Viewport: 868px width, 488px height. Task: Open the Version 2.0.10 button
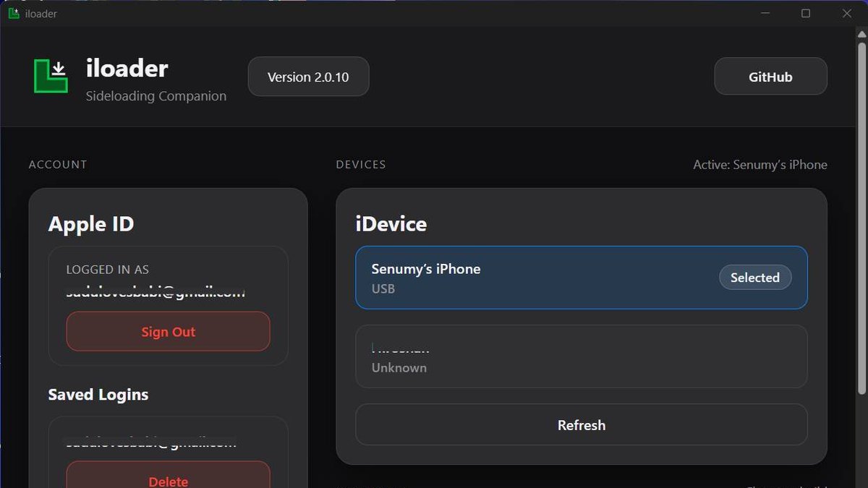(308, 77)
